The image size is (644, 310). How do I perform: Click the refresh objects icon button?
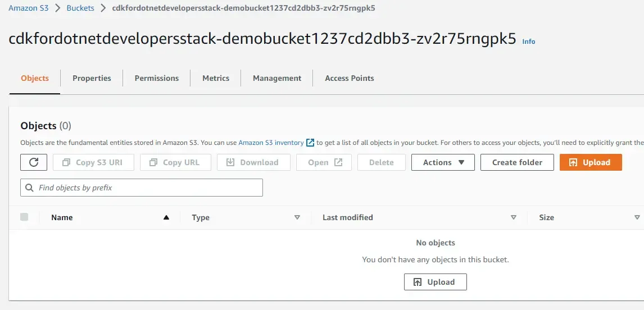tap(34, 162)
